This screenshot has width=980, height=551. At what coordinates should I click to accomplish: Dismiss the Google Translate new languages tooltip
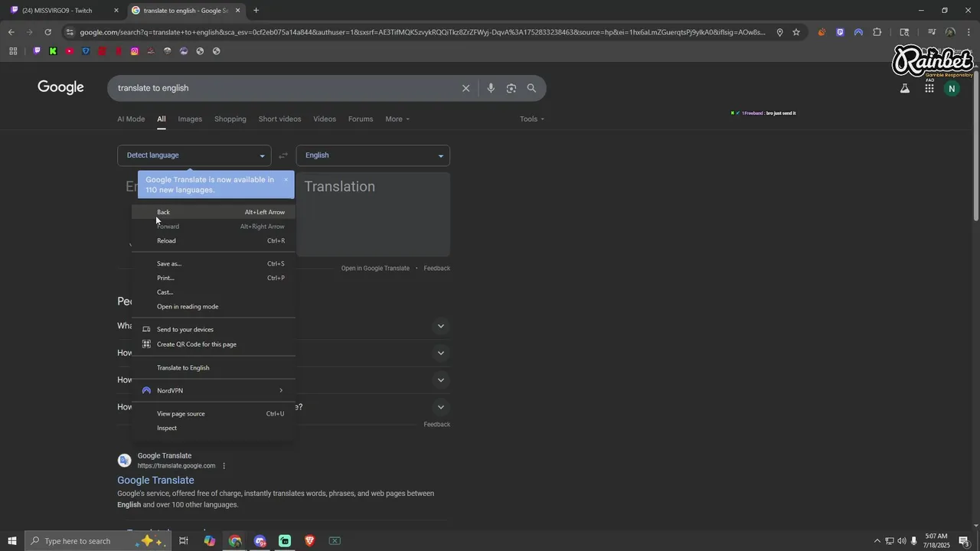[286, 180]
